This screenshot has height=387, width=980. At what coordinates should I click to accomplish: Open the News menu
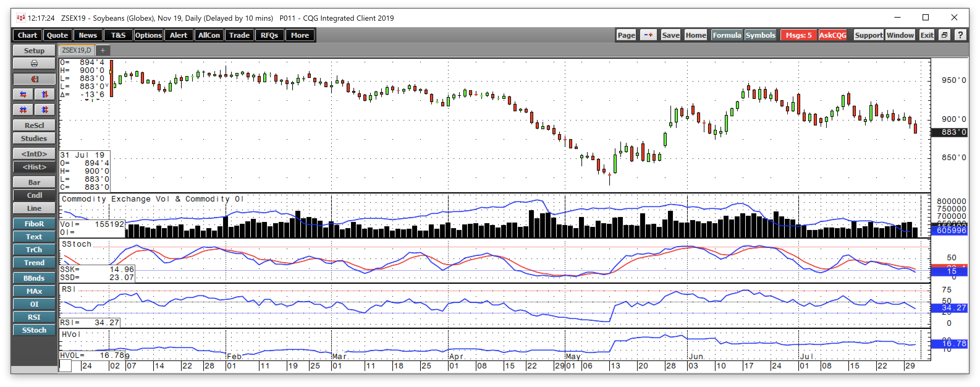[x=88, y=35]
